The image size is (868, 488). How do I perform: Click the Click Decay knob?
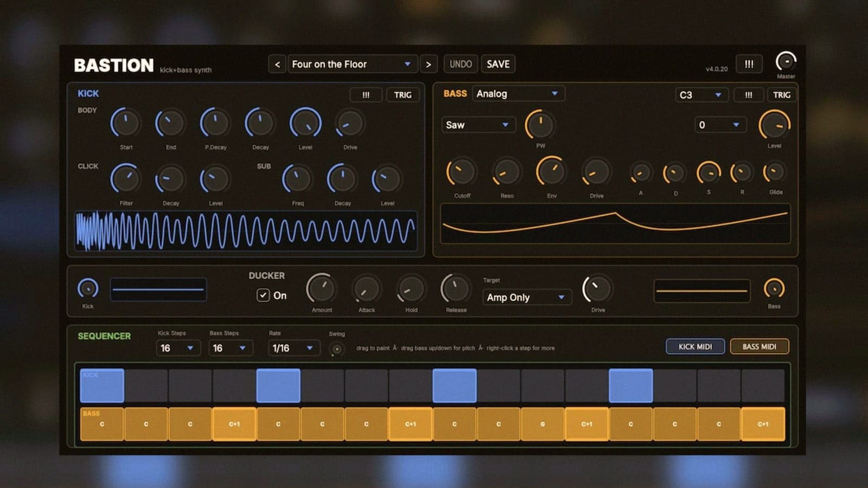coord(170,179)
